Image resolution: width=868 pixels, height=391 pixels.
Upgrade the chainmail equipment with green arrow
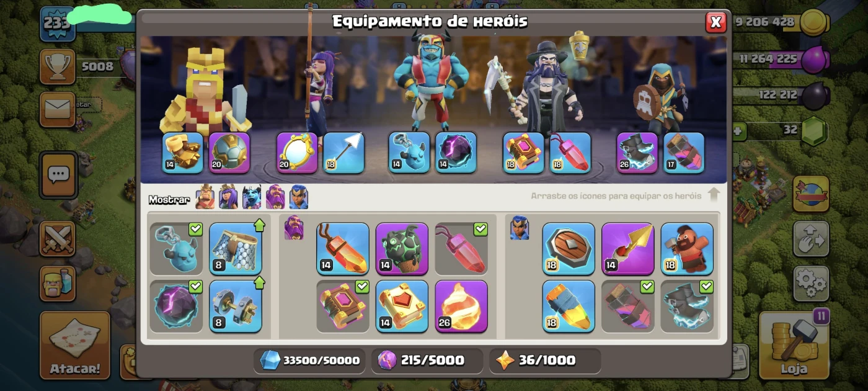pyautogui.click(x=236, y=248)
